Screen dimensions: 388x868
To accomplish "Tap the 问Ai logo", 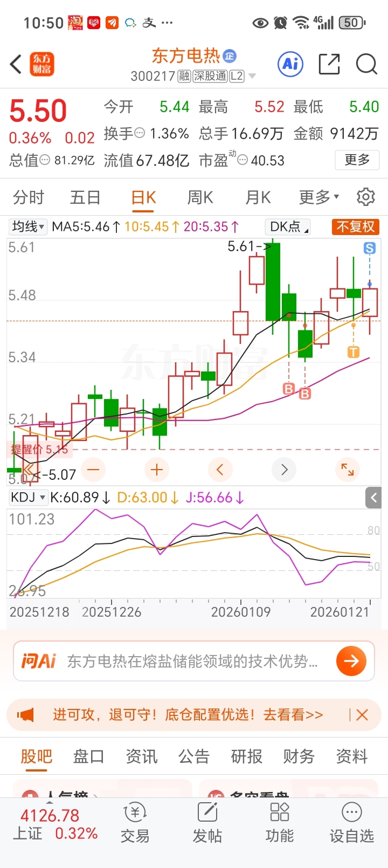I will [39, 661].
